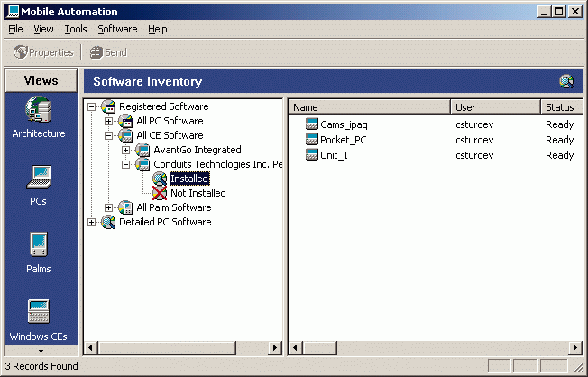Screen dimensions: 588x377
Task: Open the Tools menu
Action: tap(76, 29)
